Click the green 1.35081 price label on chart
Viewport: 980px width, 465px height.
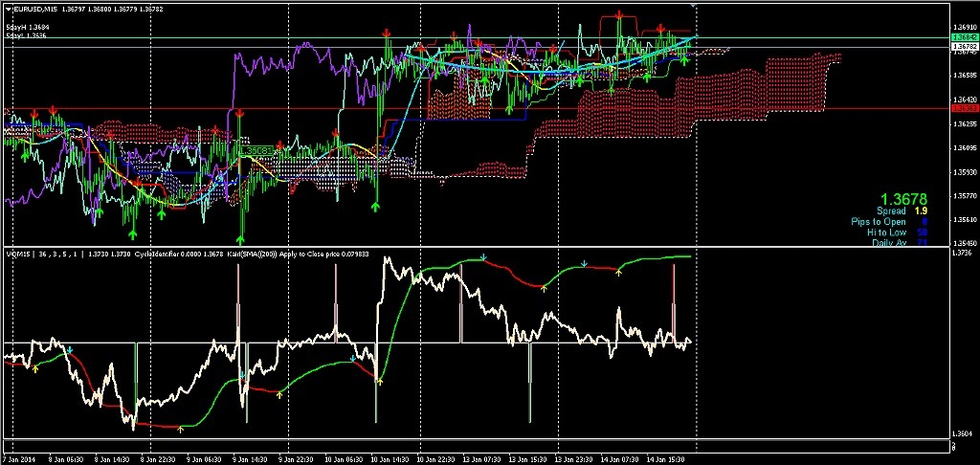[x=256, y=151]
